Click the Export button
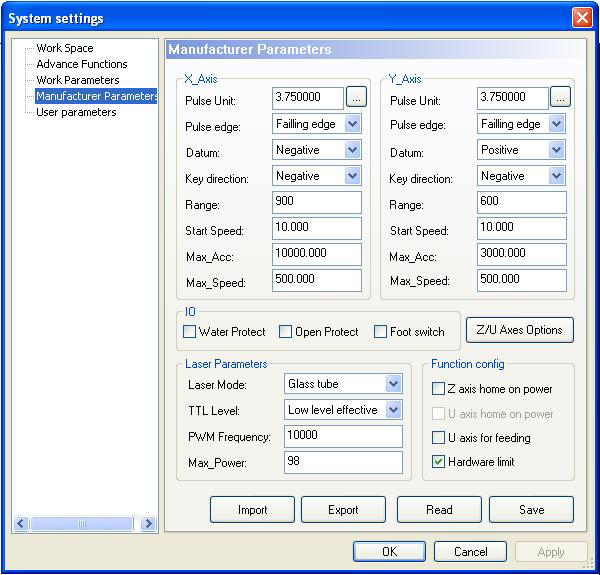The image size is (600, 575). point(343,510)
